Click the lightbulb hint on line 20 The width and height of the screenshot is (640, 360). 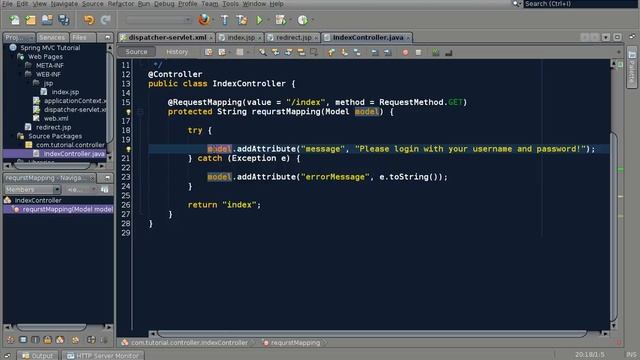coord(128,149)
